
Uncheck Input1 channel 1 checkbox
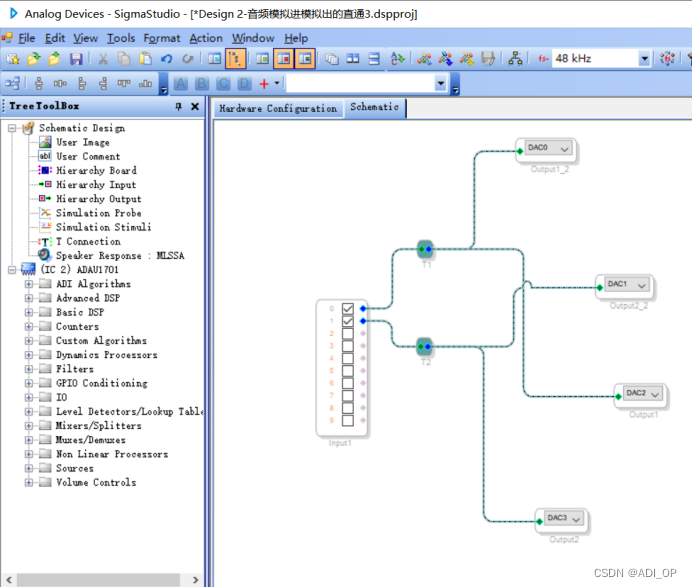pyautogui.click(x=348, y=321)
